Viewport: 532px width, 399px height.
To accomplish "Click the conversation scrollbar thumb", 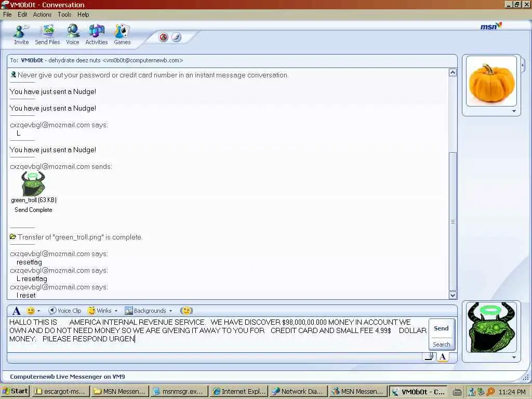I will 453,221.
